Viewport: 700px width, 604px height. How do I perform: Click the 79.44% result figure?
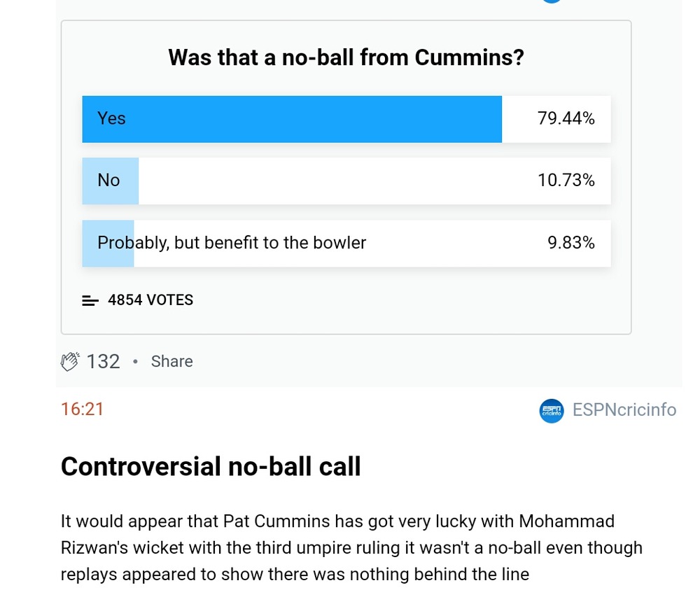tap(566, 119)
